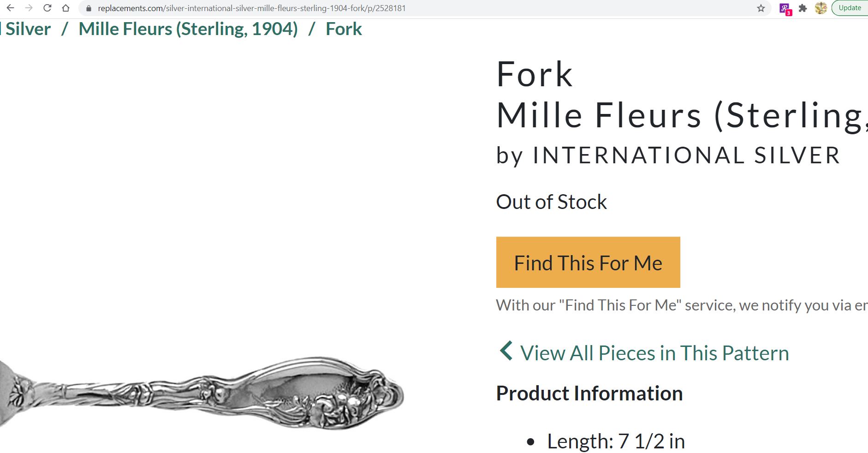This screenshot has height=453, width=868.
Task: Click the Out of Stock status text
Action: (551, 202)
